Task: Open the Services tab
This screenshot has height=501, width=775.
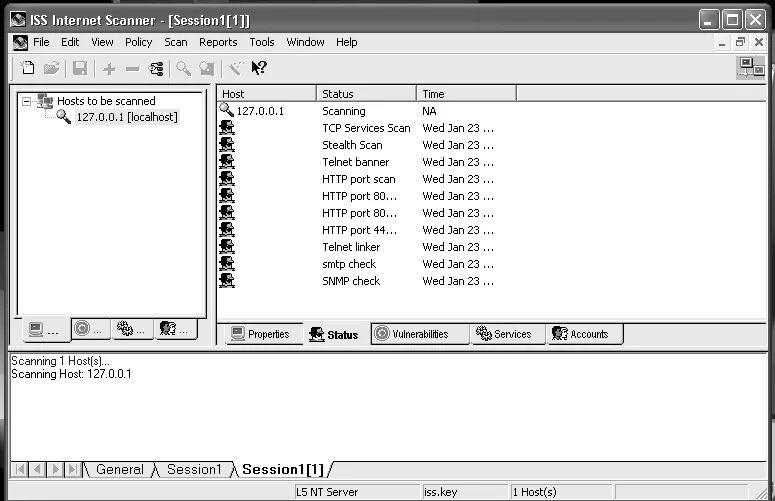Action: pyautogui.click(x=508, y=334)
